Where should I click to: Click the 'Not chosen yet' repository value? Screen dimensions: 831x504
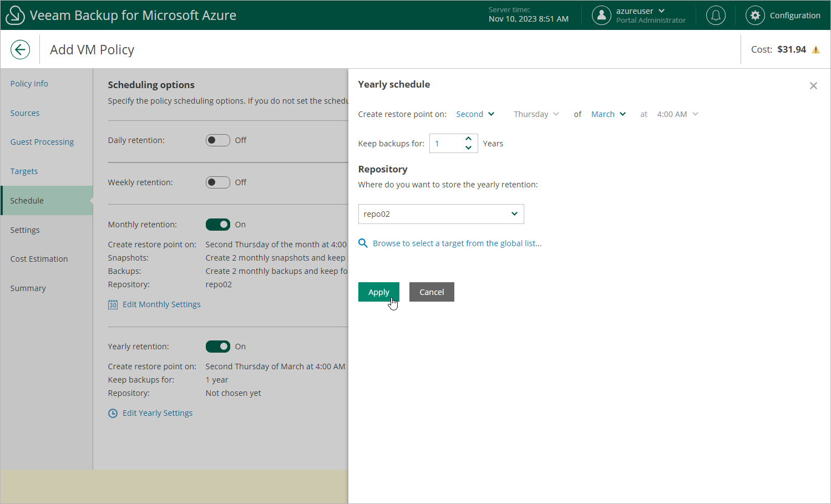233,393
